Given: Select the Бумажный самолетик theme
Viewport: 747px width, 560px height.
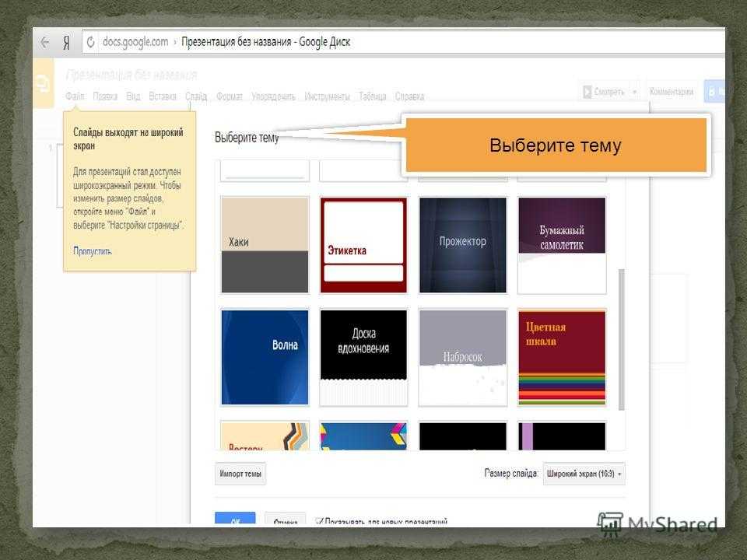Looking at the screenshot, I should point(562,245).
